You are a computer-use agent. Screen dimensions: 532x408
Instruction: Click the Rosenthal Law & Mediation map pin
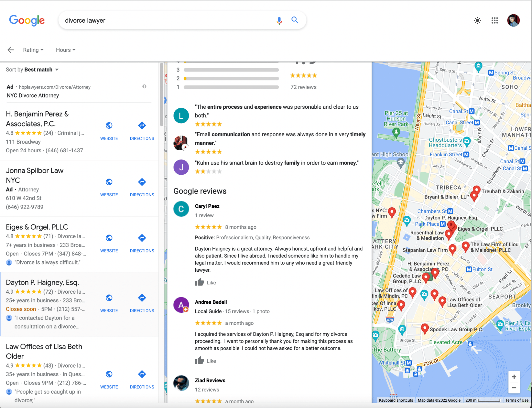tap(449, 234)
